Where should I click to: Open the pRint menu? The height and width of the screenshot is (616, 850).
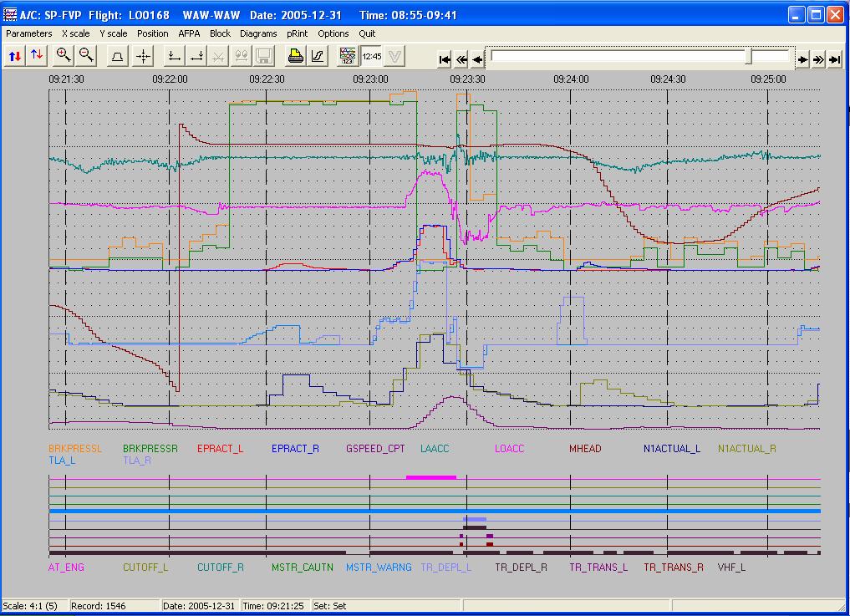click(x=297, y=33)
